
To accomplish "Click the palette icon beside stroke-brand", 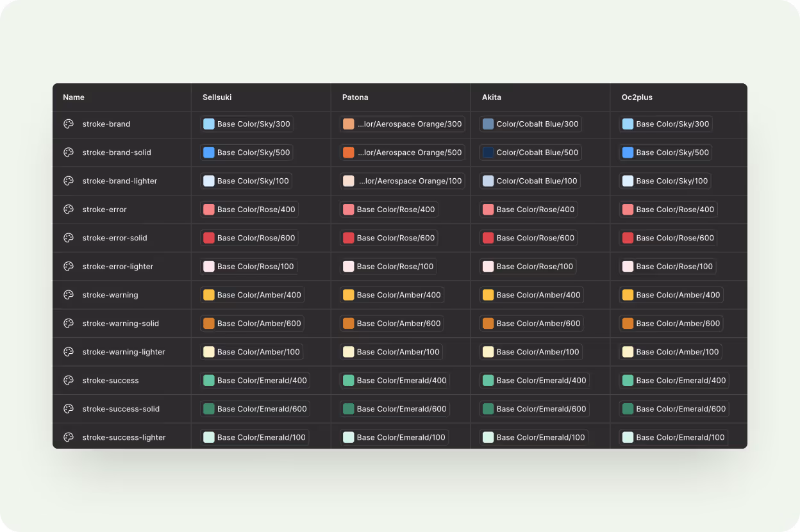I will 69,124.
